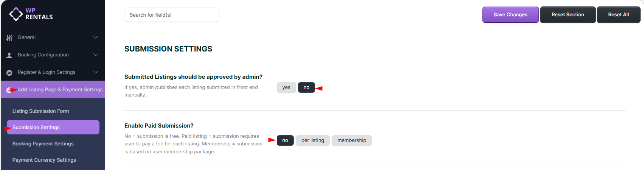The height and width of the screenshot is (170, 644).
Task: Click the Save Changes button
Action: point(510,15)
